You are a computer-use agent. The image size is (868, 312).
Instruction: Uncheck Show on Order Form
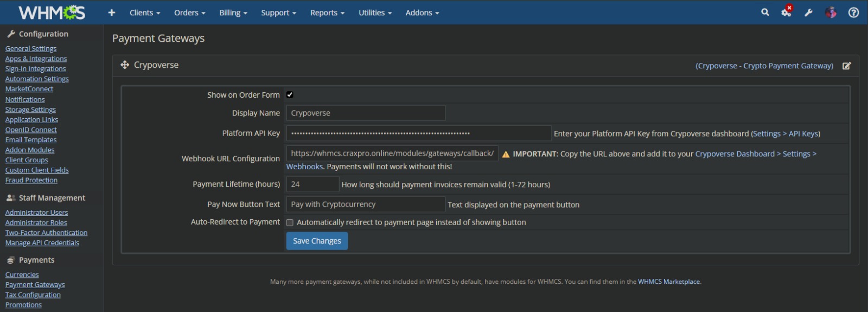pyautogui.click(x=290, y=94)
